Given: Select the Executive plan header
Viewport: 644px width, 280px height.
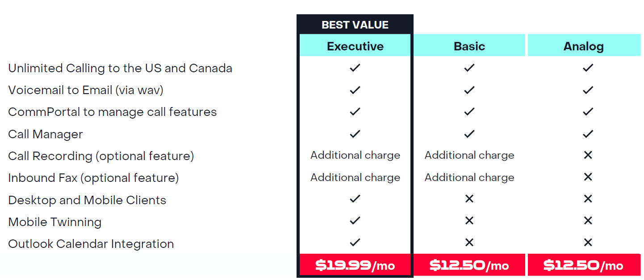Looking at the screenshot, I should click(355, 46).
